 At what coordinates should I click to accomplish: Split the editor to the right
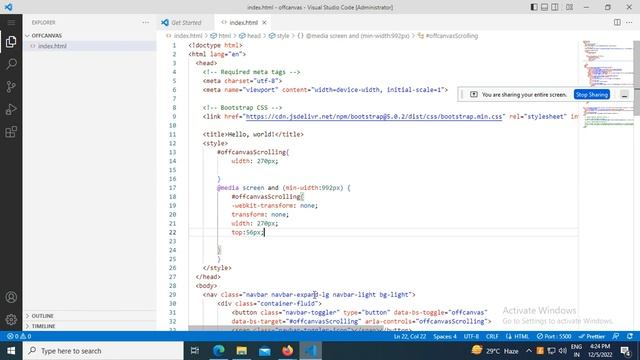(617, 22)
